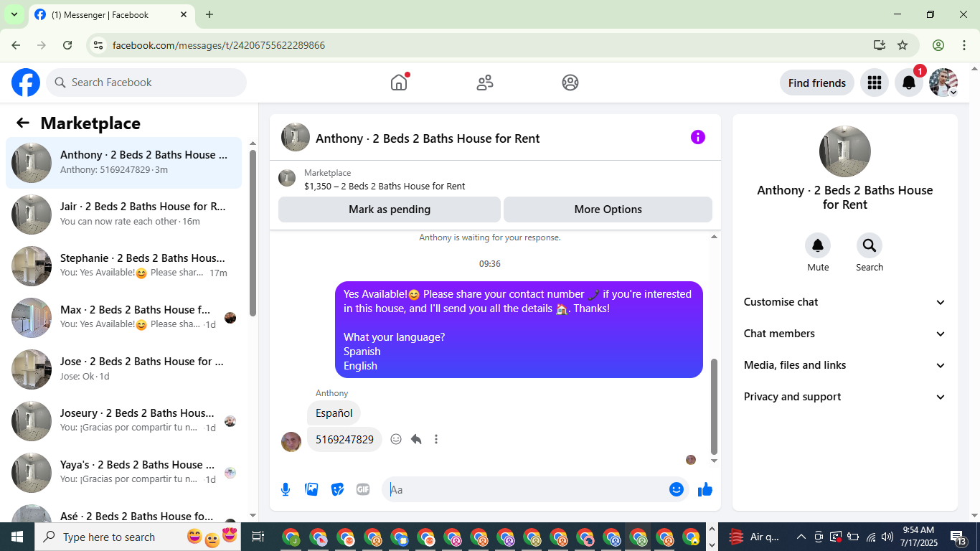This screenshot has width=980, height=551.
Task: Expand Privacy and support section
Action: (845, 397)
